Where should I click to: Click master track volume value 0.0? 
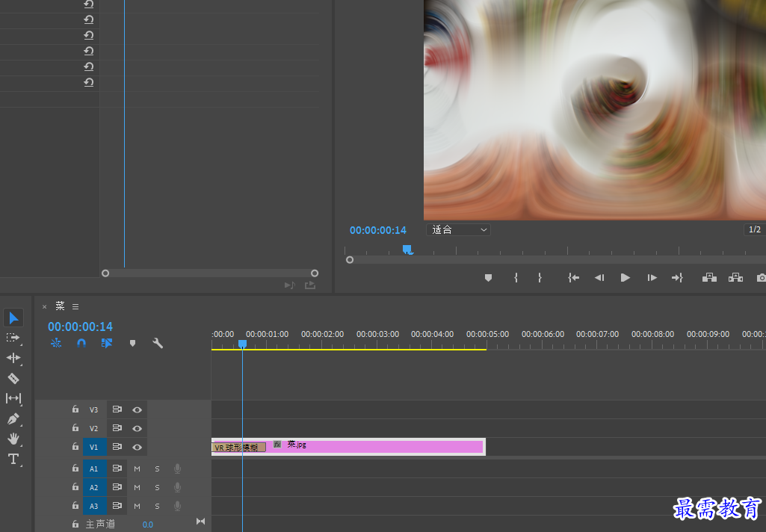click(147, 525)
